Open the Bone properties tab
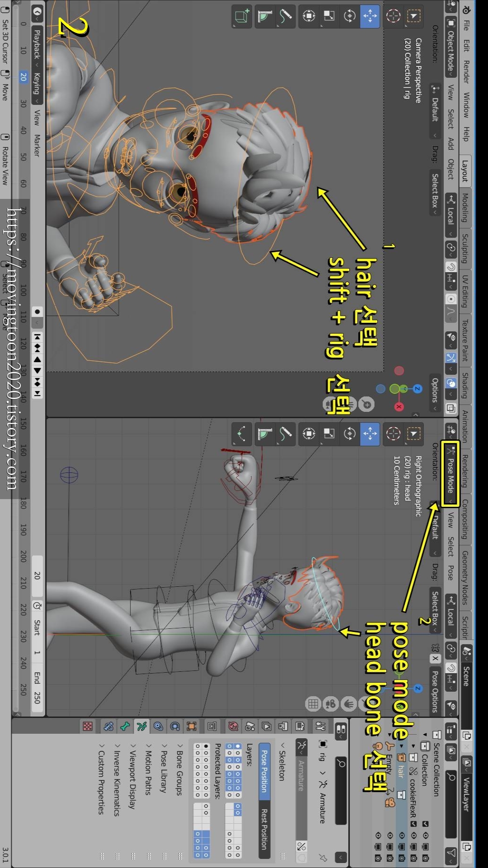488x868 pixels. coord(125,726)
